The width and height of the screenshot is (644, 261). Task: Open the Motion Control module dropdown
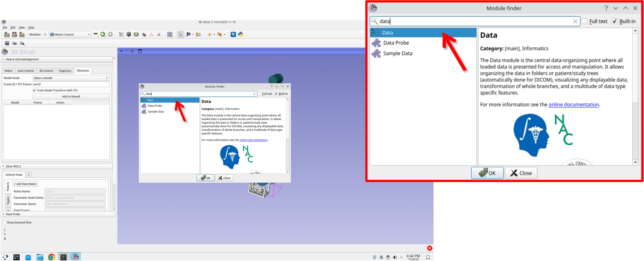point(70,34)
